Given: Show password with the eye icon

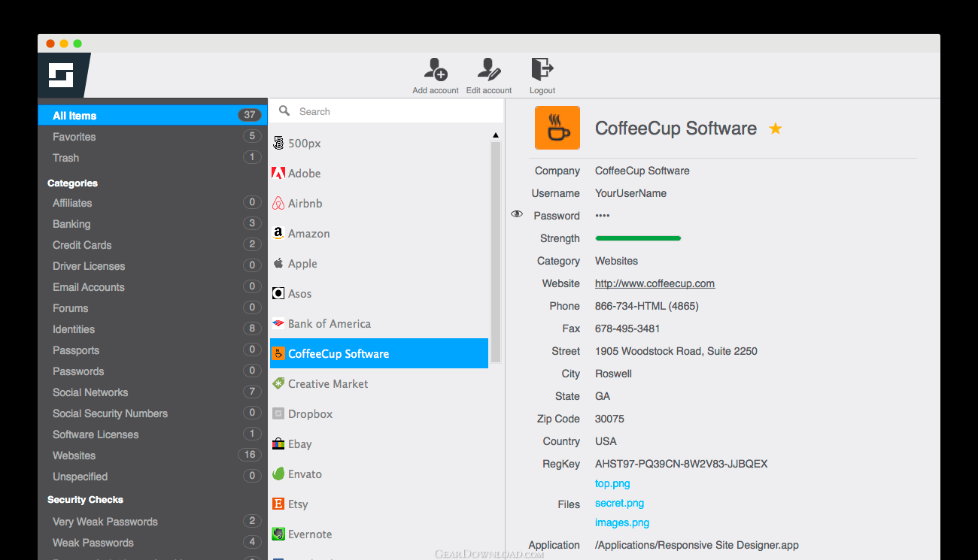Looking at the screenshot, I should pyautogui.click(x=517, y=214).
